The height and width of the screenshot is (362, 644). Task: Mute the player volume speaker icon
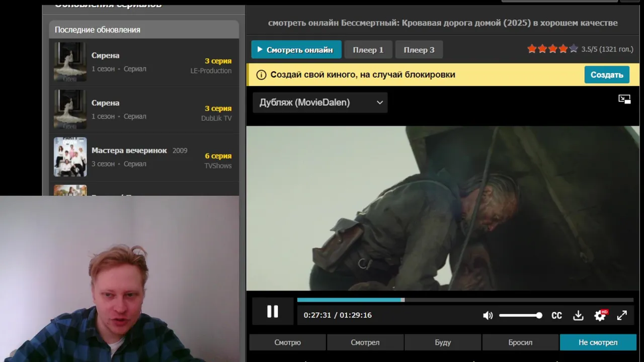[488, 315]
